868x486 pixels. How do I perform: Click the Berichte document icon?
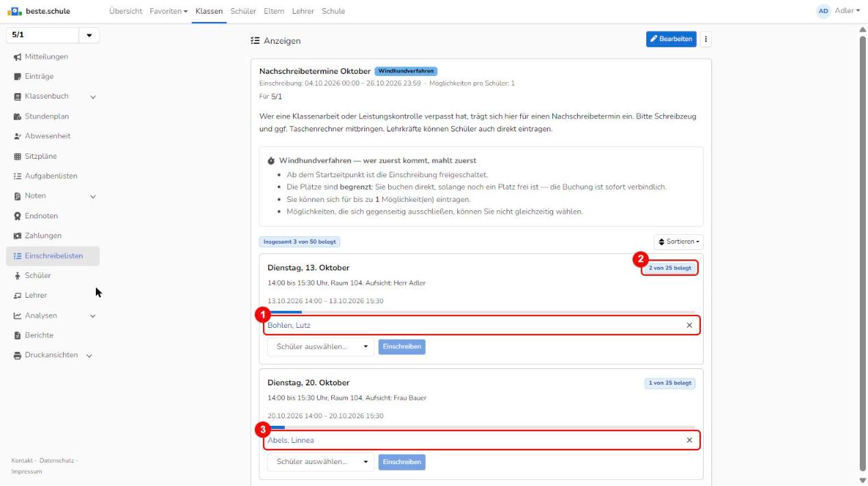[x=16, y=335]
